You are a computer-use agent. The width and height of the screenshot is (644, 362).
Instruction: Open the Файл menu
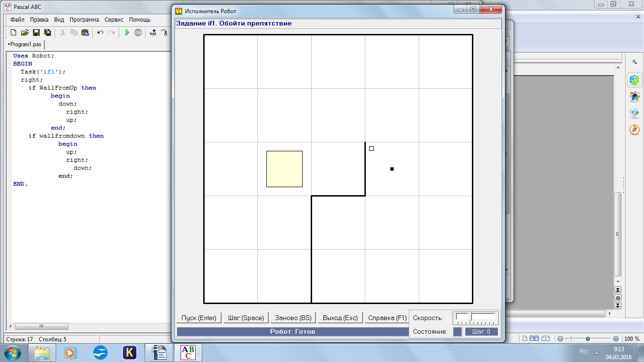click(x=17, y=20)
